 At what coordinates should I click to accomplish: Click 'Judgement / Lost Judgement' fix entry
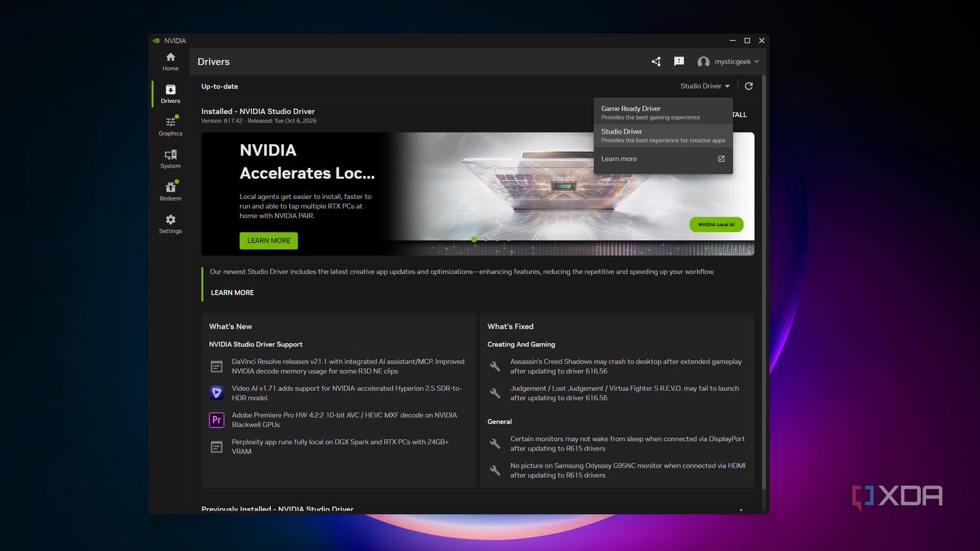624,393
